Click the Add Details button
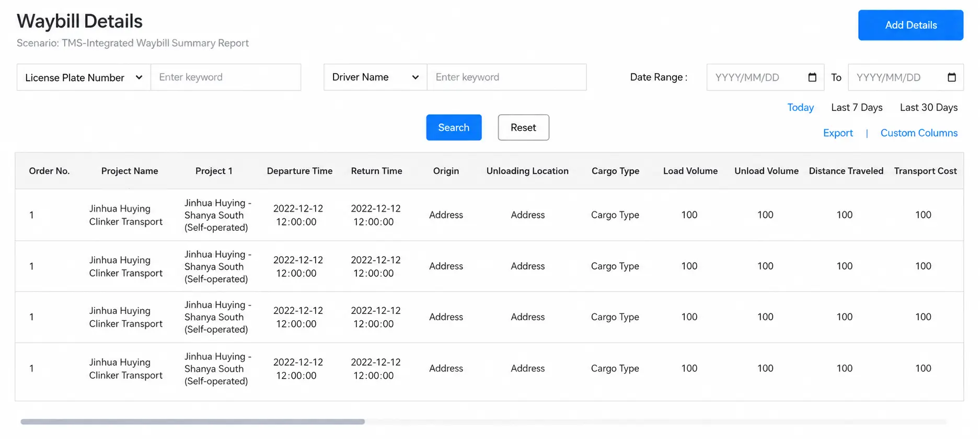This screenshot has width=980, height=439. (x=910, y=25)
